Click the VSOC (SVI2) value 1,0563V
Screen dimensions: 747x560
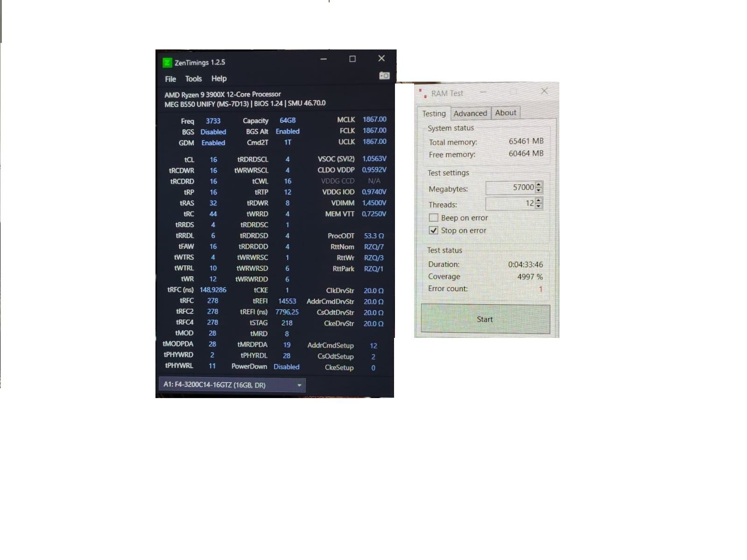(374, 159)
